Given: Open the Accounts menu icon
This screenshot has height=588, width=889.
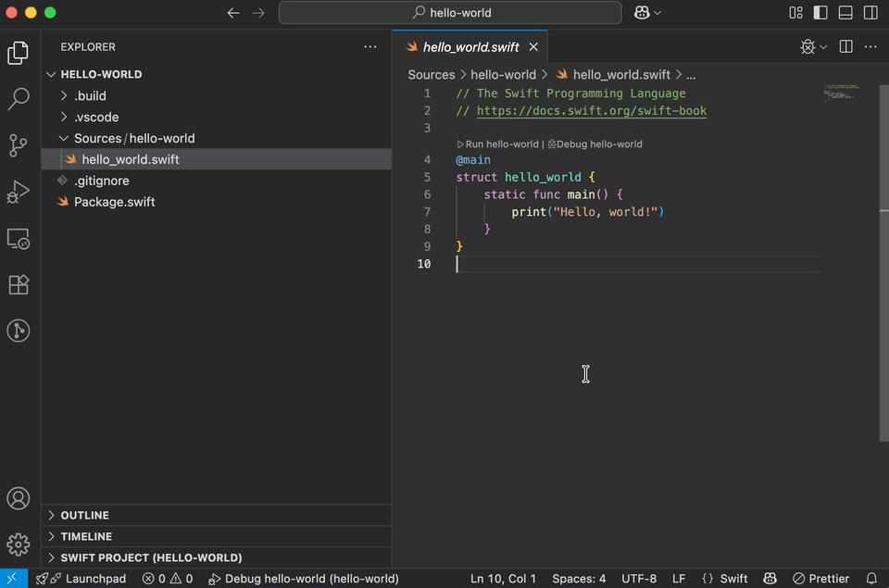Looking at the screenshot, I should (19, 498).
